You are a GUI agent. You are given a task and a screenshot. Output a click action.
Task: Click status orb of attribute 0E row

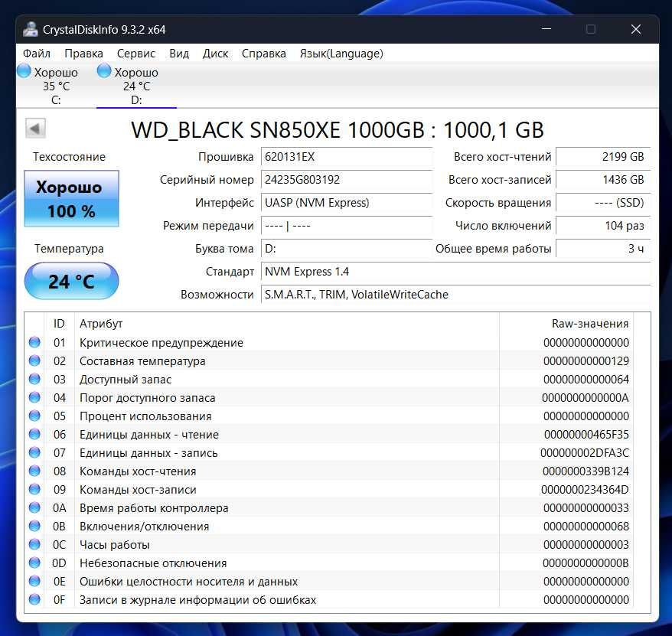pyautogui.click(x=34, y=581)
